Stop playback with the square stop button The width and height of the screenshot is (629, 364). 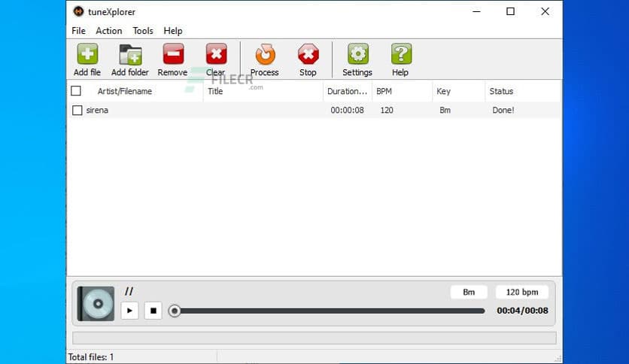tap(153, 311)
